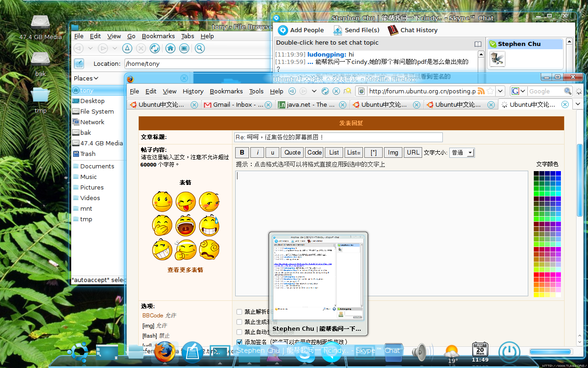Open the Ubuntu main menu dock icon
The image size is (588, 368).
[x=78, y=352]
